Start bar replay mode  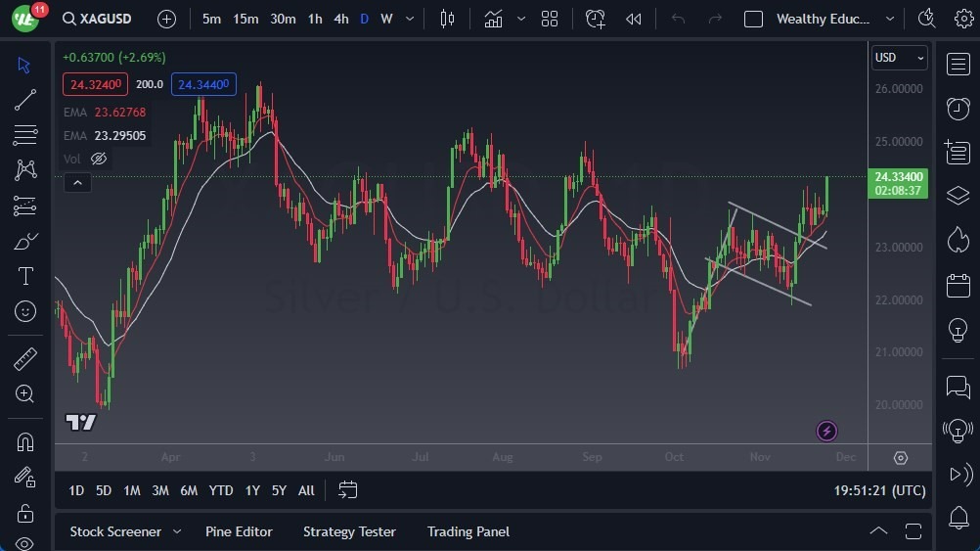634,19
